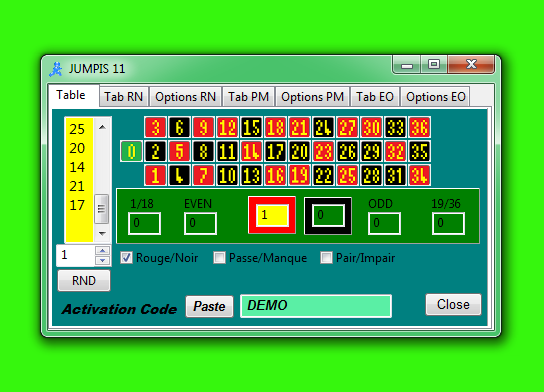Image resolution: width=544 pixels, height=392 pixels.
Task: Choose number 21 on roulette grid
Action: [x=299, y=127]
